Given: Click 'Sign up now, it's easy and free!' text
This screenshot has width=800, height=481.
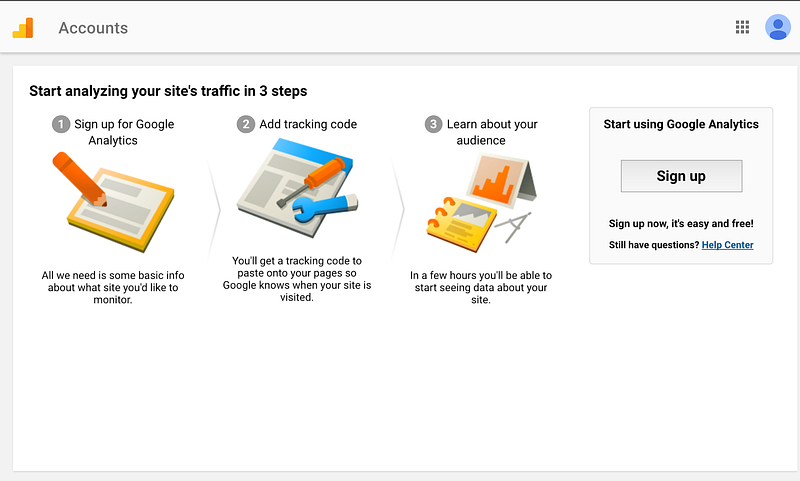Looking at the screenshot, I should pos(681,223).
